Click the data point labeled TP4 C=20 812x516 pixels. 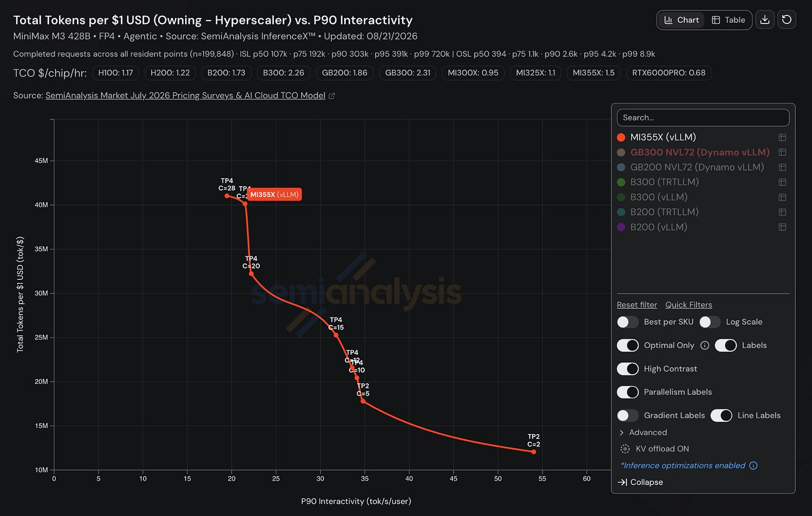[x=252, y=274]
